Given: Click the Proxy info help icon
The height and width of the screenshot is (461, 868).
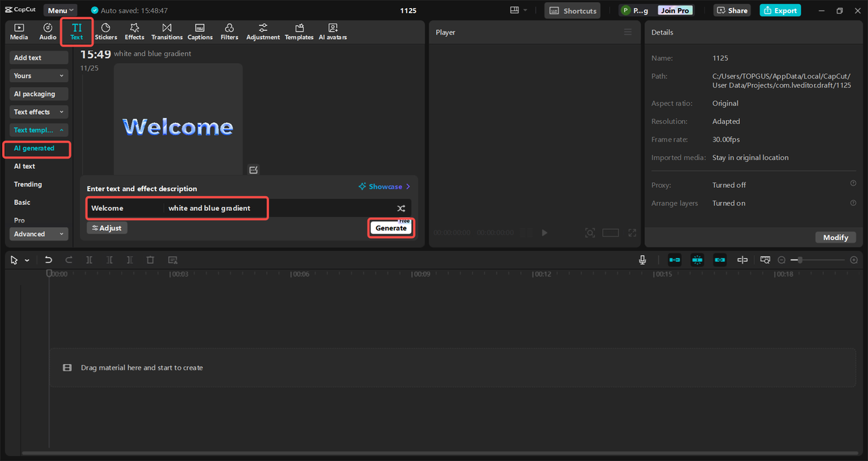Looking at the screenshot, I should pos(853,184).
